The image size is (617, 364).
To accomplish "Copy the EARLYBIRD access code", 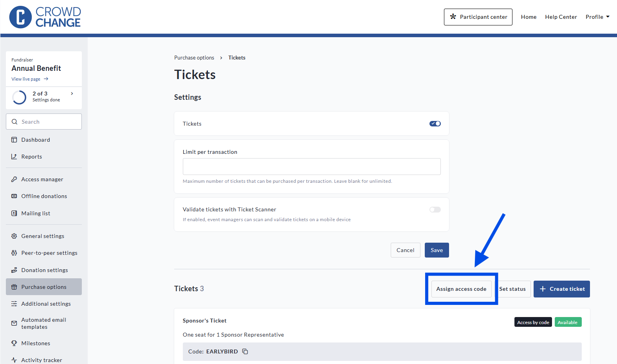I will pos(245,351).
